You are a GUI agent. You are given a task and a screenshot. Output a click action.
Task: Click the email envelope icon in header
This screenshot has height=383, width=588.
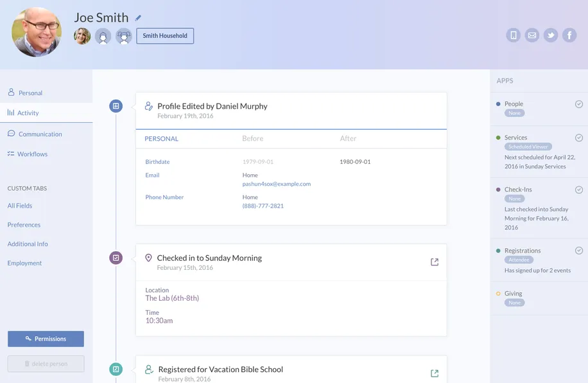pos(532,35)
